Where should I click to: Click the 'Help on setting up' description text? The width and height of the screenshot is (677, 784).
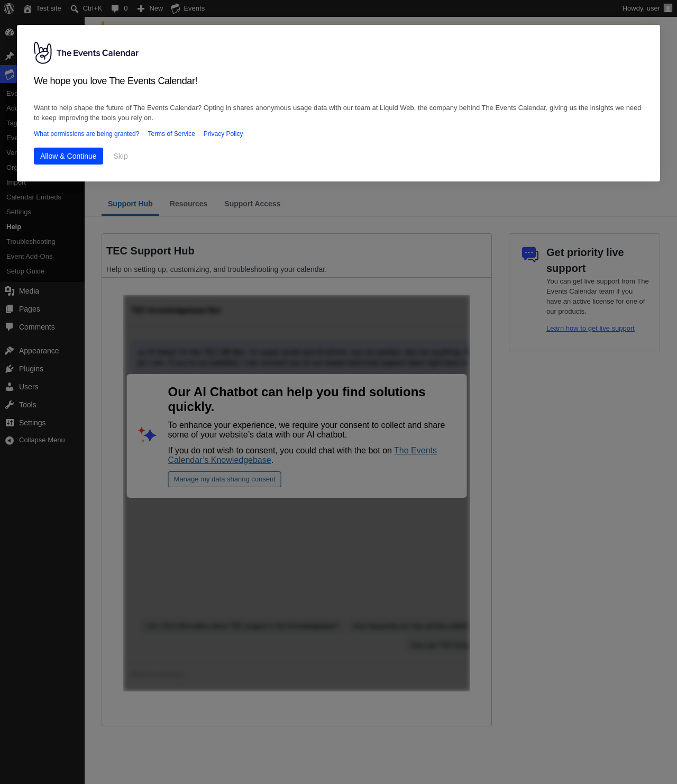216,269
